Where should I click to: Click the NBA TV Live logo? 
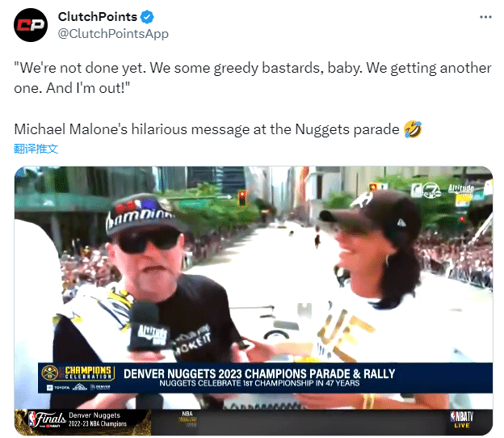tap(462, 419)
